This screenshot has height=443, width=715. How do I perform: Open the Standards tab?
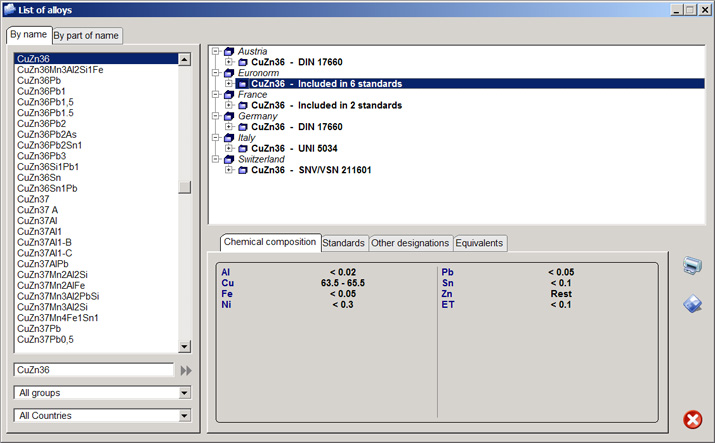[x=343, y=243]
